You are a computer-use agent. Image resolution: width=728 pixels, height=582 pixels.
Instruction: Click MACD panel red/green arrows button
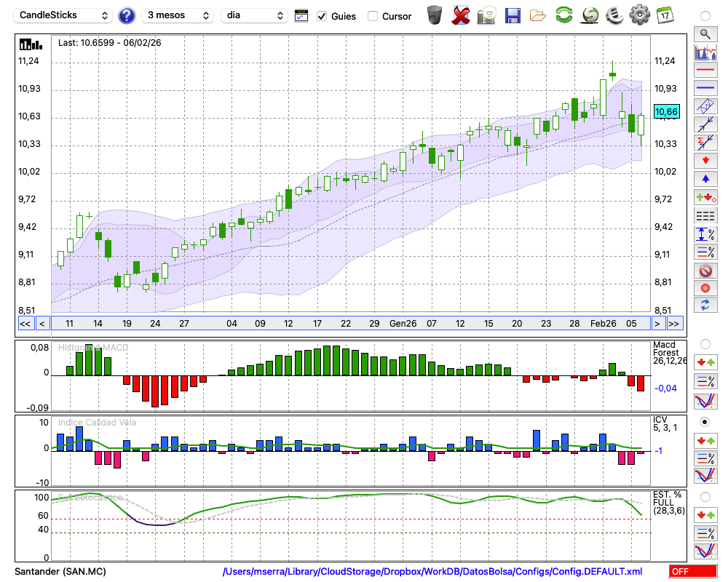pos(705,362)
